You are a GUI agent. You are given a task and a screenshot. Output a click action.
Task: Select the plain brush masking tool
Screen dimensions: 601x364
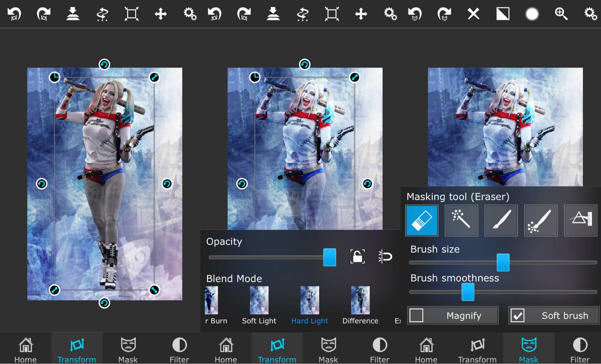click(x=501, y=220)
